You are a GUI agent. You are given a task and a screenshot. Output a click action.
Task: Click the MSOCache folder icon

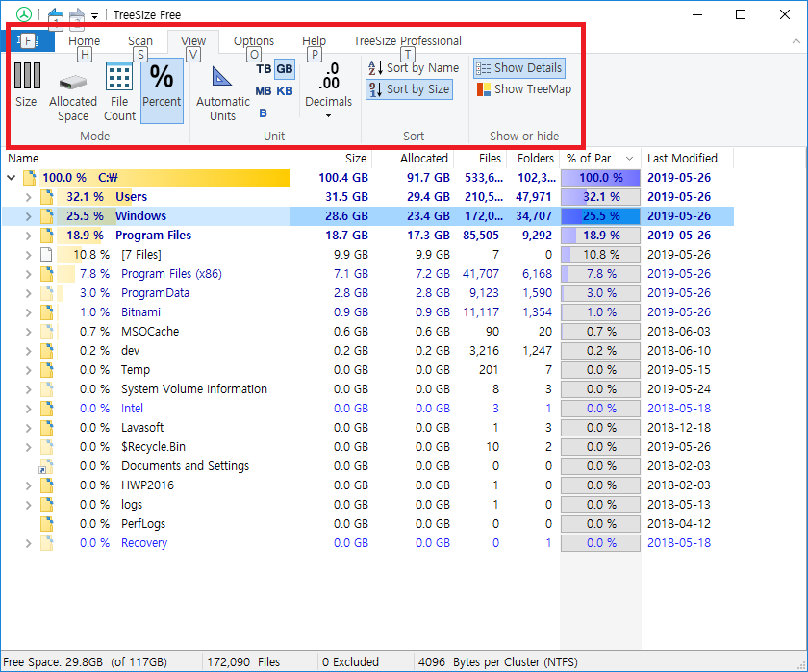[47, 331]
